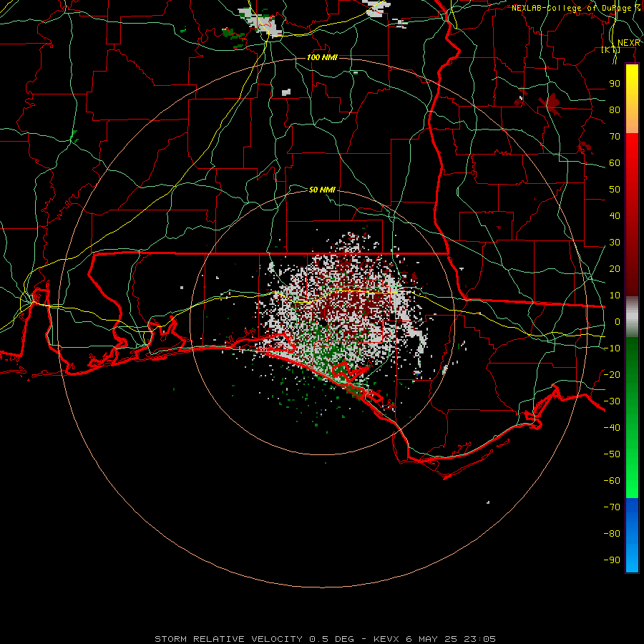Pick the 40 label on the scale
The width and height of the screenshot is (644, 644).
pyautogui.click(x=615, y=216)
